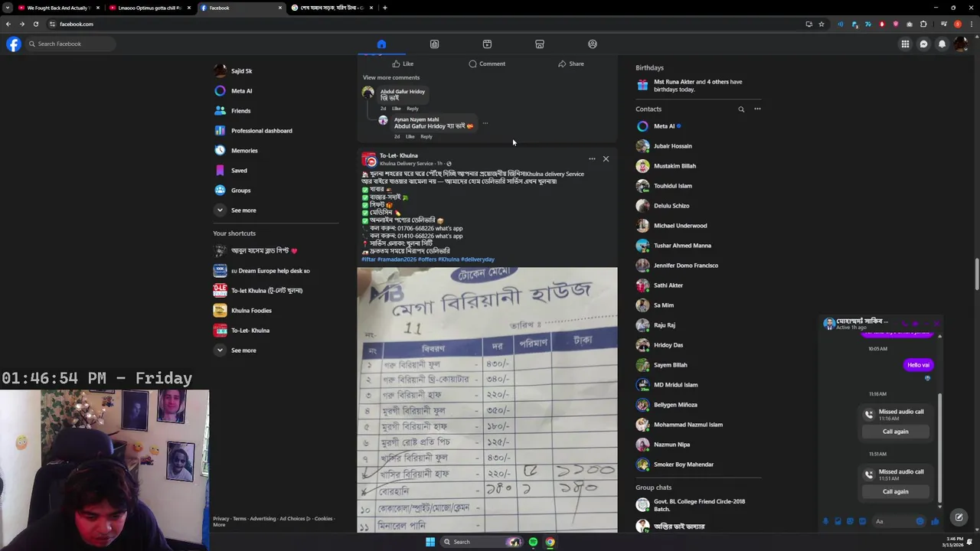The width and height of the screenshot is (980, 551).
Task: Compose new message floating button
Action: (959, 517)
